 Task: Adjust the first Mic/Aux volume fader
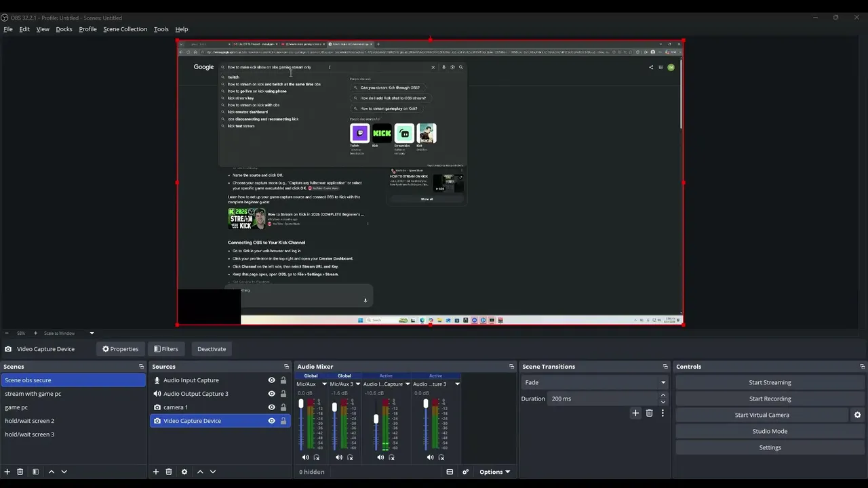click(x=301, y=405)
